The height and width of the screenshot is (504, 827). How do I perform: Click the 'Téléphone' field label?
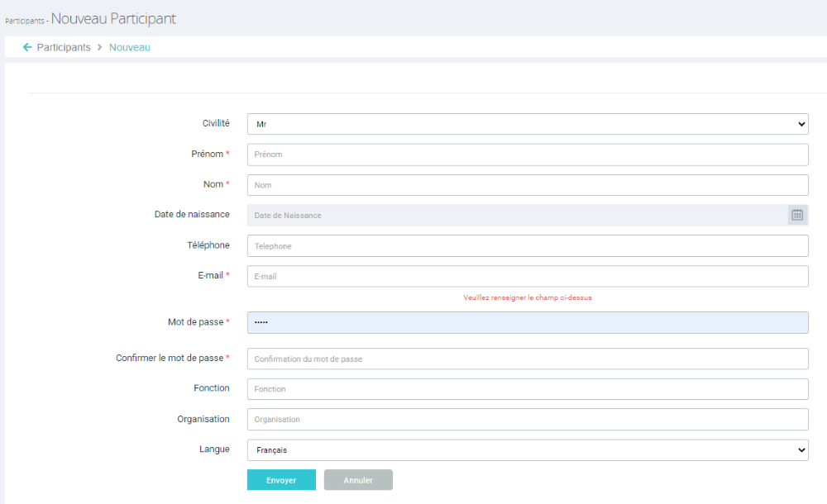pyautogui.click(x=208, y=245)
